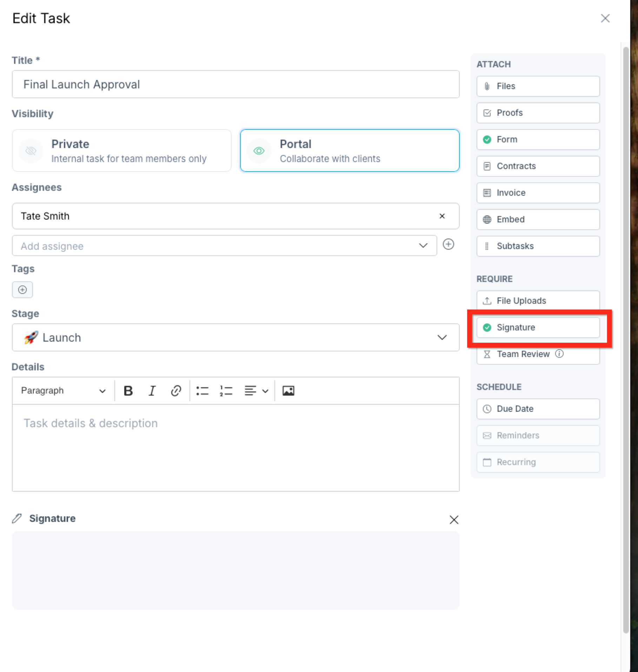Image resolution: width=638 pixels, height=672 pixels.
Task: Click the Portal eye icon
Action: coord(259,151)
